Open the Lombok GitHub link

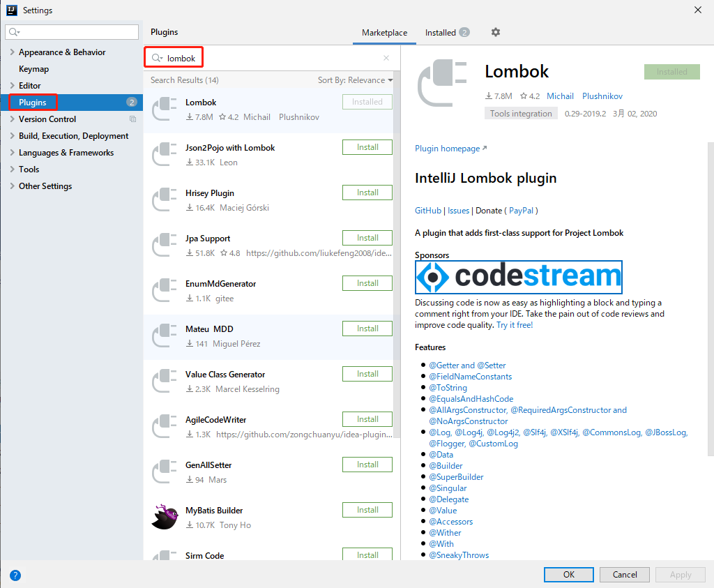tap(427, 210)
